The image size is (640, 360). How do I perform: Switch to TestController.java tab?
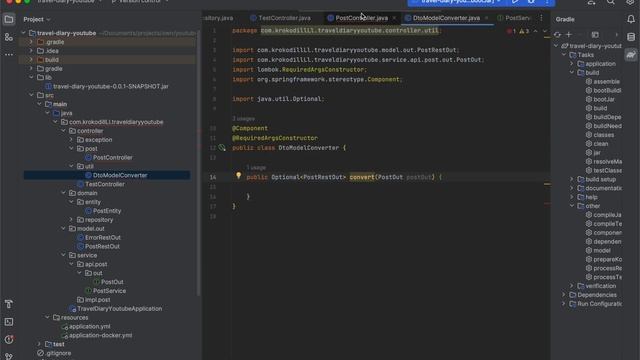280,18
